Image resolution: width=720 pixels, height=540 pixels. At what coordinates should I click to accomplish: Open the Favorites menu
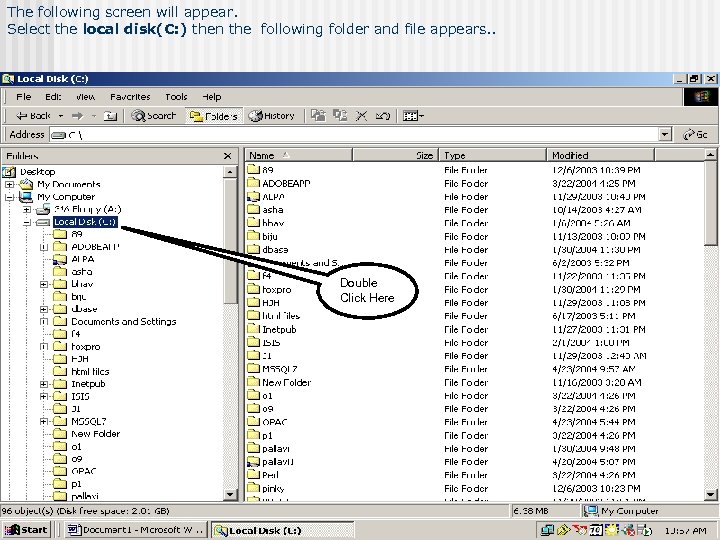pos(130,97)
